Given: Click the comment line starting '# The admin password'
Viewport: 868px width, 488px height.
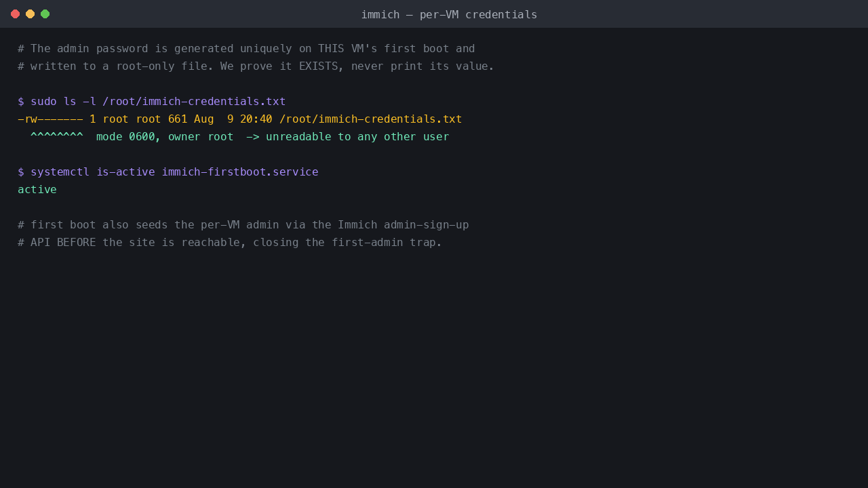Looking at the screenshot, I should (246, 49).
